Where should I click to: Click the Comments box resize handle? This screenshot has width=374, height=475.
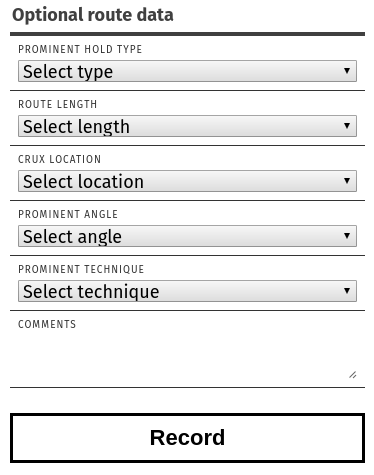click(353, 375)
